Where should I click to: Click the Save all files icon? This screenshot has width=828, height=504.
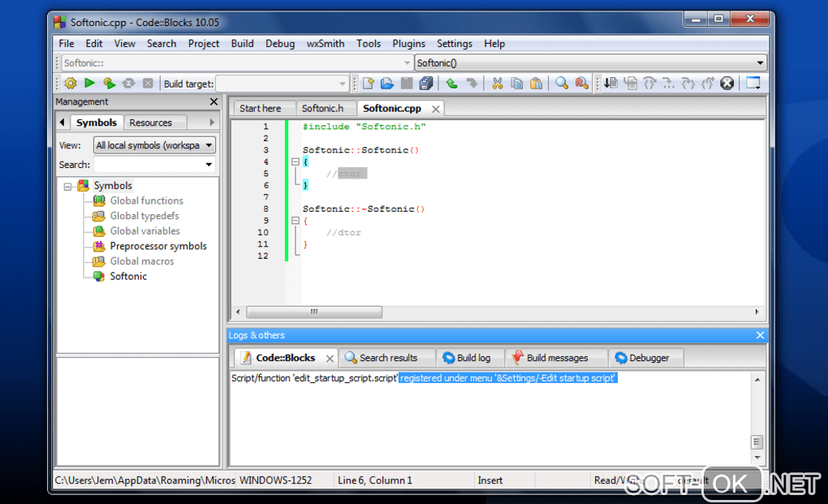coord(426,84)
